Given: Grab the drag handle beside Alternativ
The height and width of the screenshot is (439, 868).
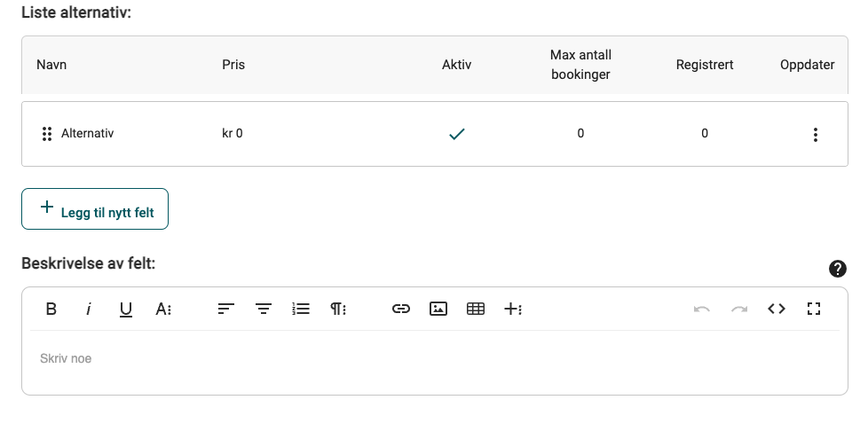Looking at the screenshot, I should [47, 134].
